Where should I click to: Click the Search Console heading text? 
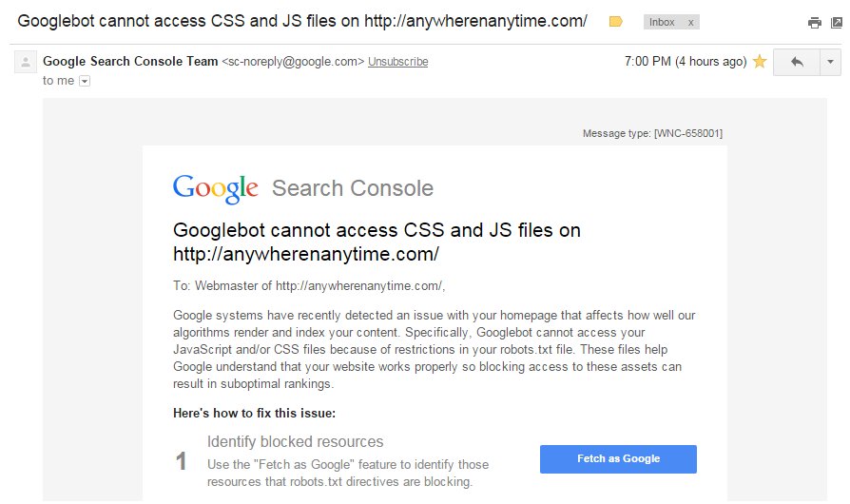click(353, 188)
